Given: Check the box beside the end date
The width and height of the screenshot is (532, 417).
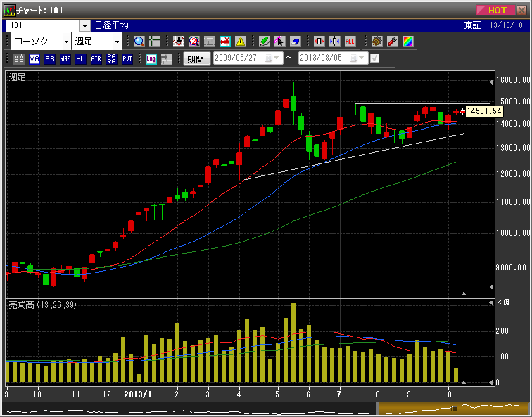Looking at the screenshot, I should (375, 59).
